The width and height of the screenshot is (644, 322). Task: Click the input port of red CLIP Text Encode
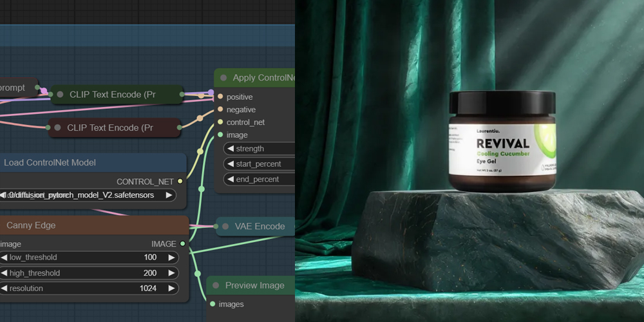pyautogui.click(x=48, y=128)
